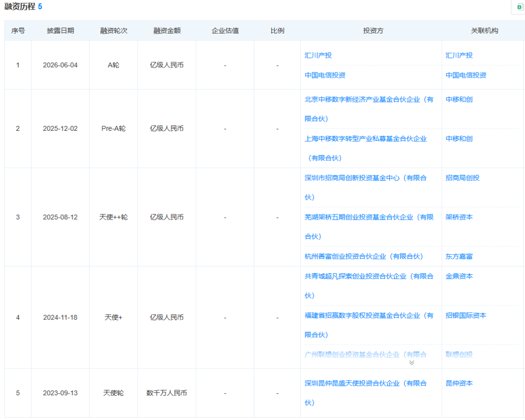Click the 融资历程 section heading
Viewport: 525px width, 420px height.
[20, 7]
